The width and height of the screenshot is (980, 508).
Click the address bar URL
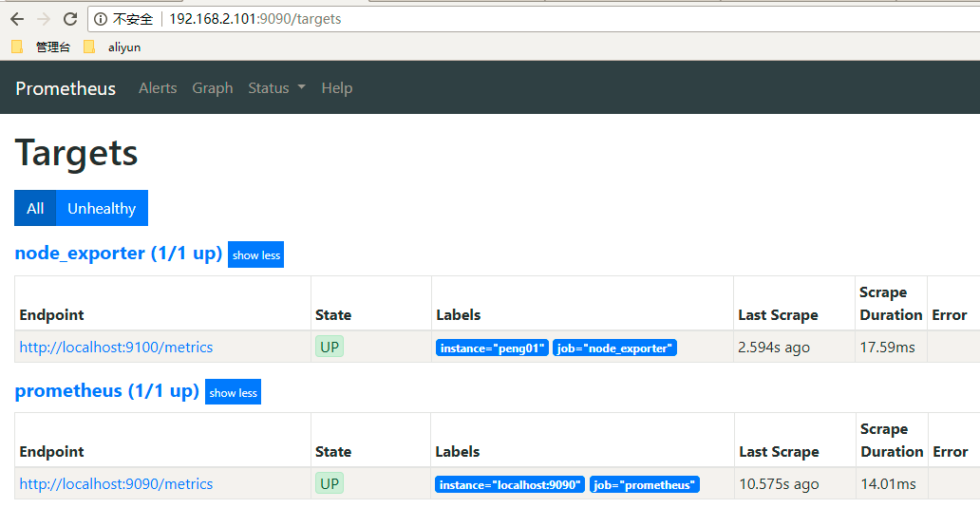click(255, 19)
